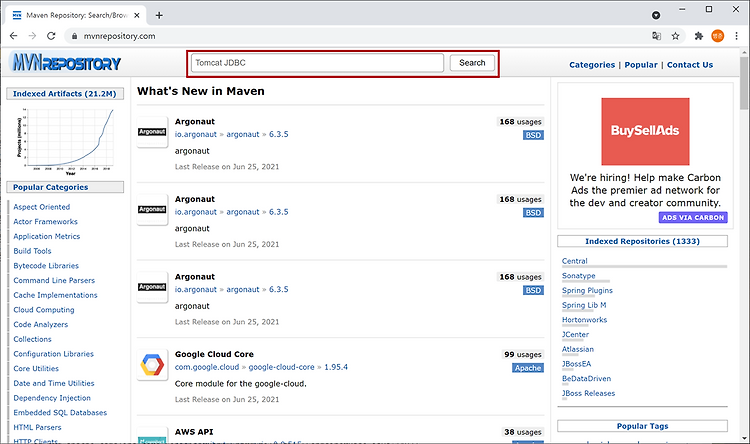Click the MVNRepository logo
The image size is (750, 444).
pyautogui.click(x=66, y=62)
